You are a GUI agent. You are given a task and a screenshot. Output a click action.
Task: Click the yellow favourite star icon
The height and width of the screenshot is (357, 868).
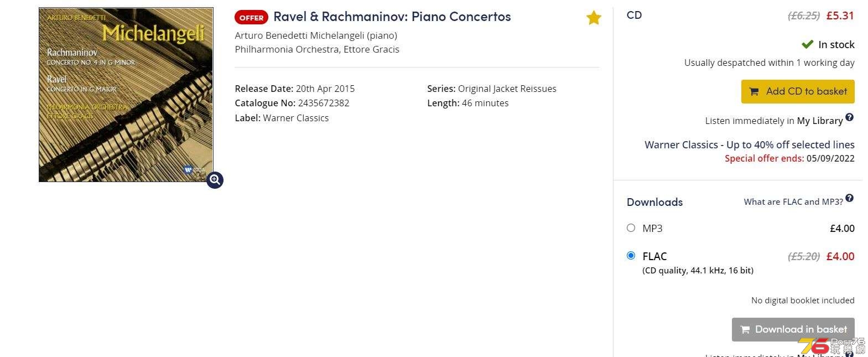click(x=594, y=18)
